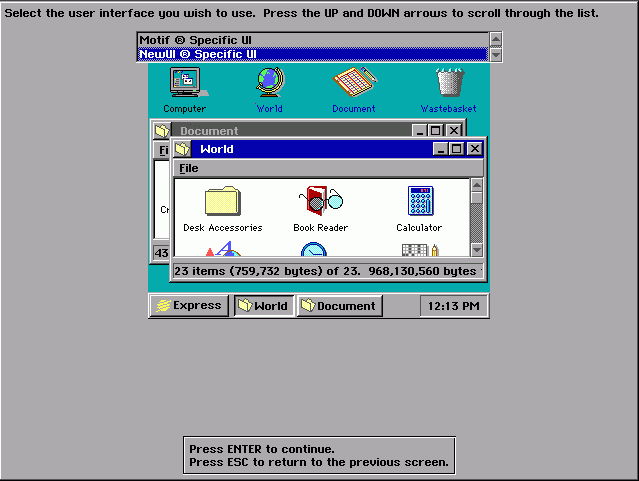Open the Express menu button
The width and height of the screenshot is (639, 481).
point(189,306)
